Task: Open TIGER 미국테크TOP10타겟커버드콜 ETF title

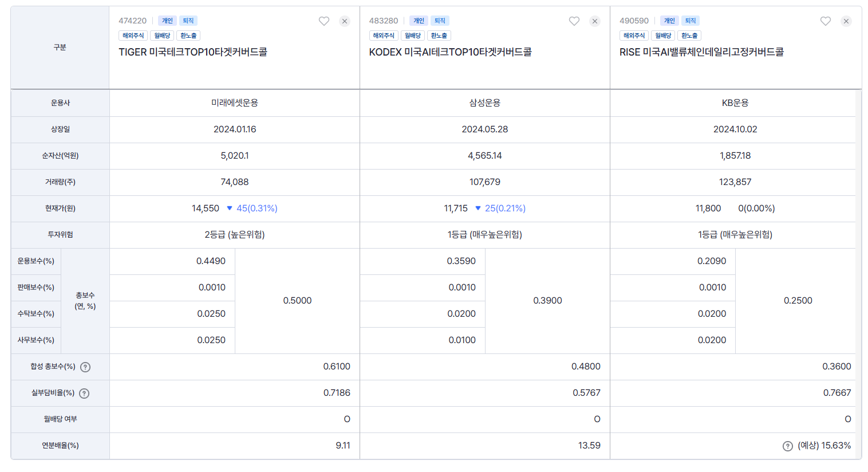Action: click(193, 52)
